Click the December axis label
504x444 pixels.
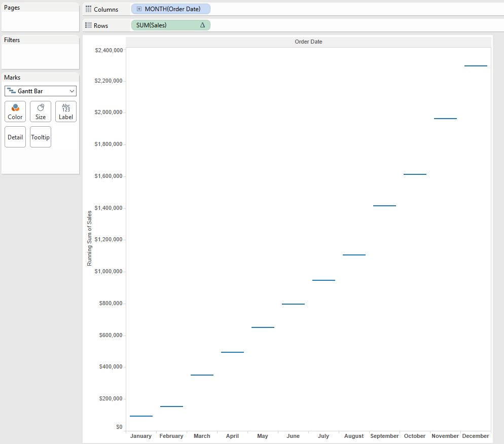(x=476, y=436)
